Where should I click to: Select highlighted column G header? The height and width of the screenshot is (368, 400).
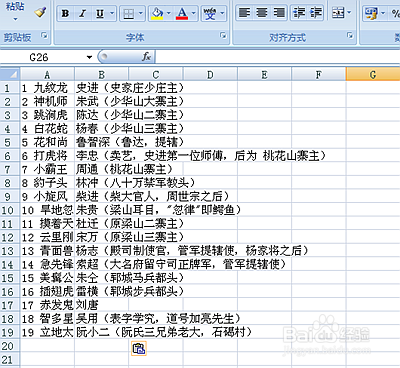pyautogui.click(x=373, y=74)
